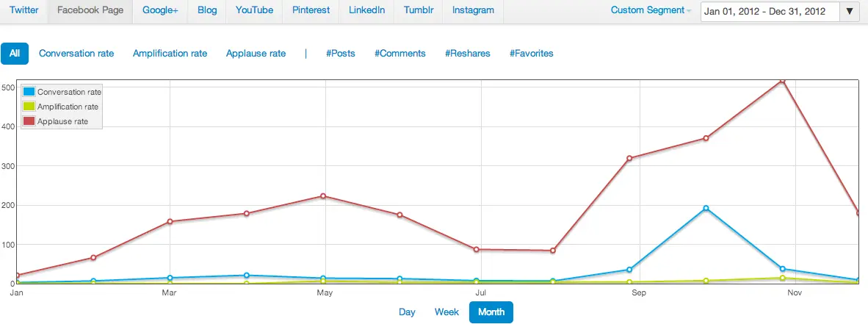This screenshot has height=327, width=868.
Task: Click the date range input field
Action: point(770,11)
